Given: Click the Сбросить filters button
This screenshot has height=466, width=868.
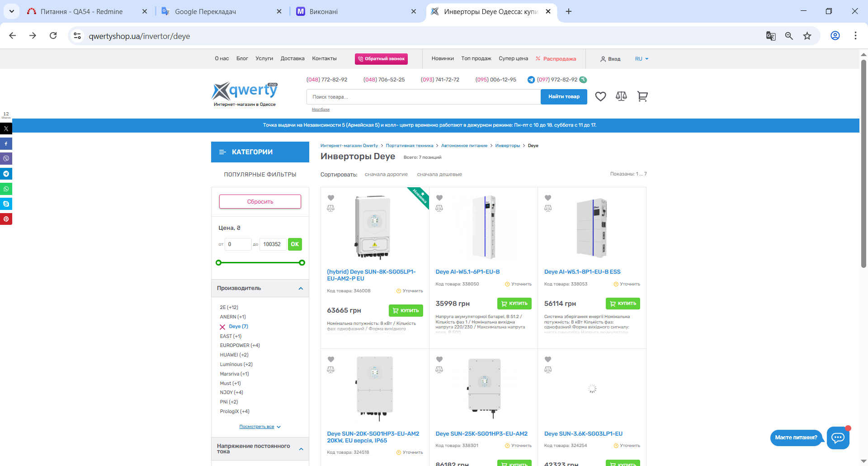Looking at the screenshot, I should (260, 202).
